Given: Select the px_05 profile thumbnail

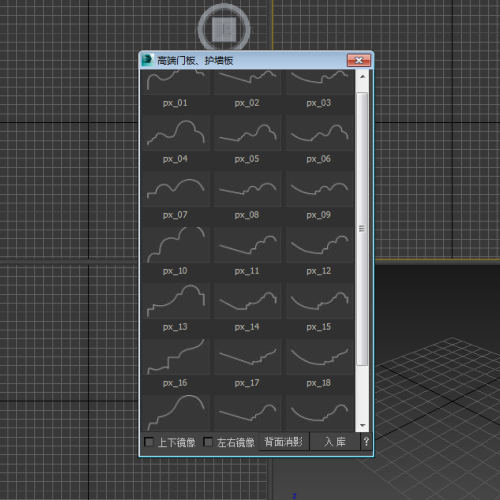Looking at the screenshot, I should (248, 133).
